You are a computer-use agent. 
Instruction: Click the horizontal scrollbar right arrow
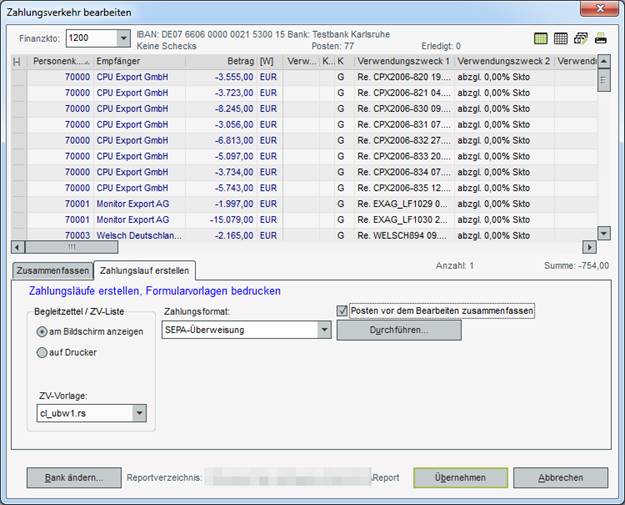[x=590, y=248]
